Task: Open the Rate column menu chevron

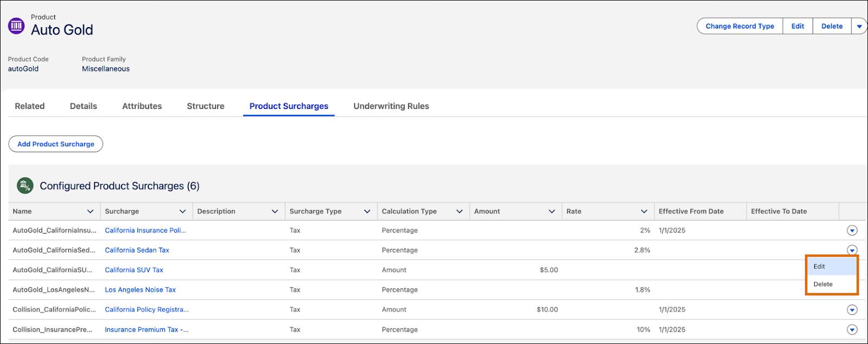Action: 644,211
